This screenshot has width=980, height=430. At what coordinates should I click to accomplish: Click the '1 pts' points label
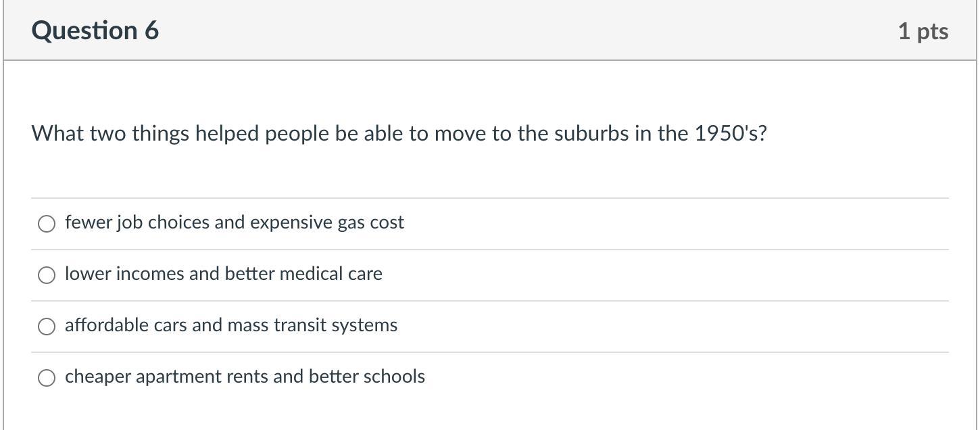click(x=923, y=31)
